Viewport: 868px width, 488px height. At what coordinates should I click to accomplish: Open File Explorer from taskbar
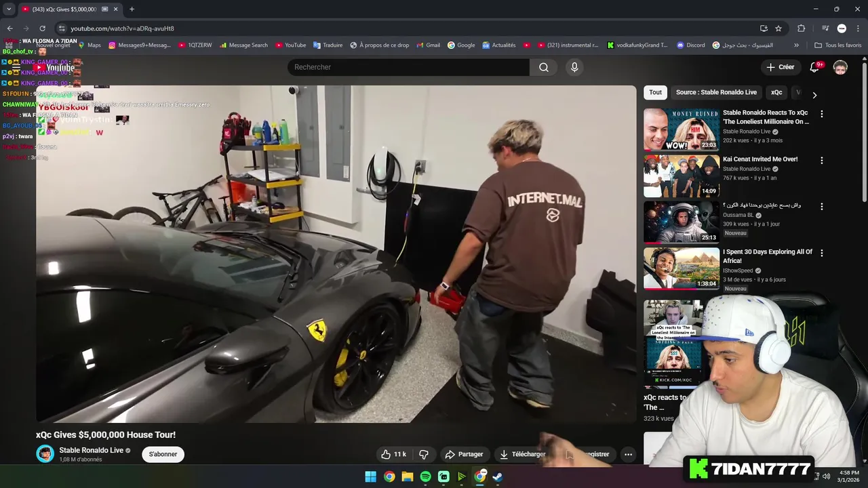point(408,476)
